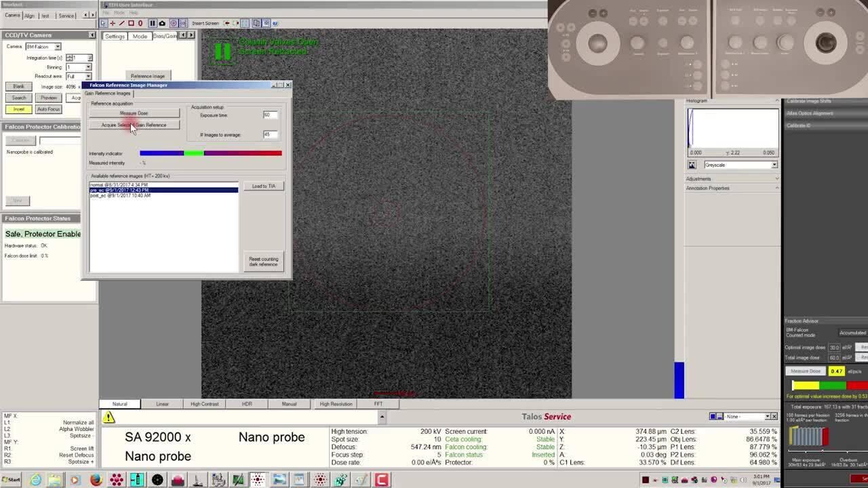Toggle the yellow Insert button
868x488 pixels.
[x=18, y=109]
